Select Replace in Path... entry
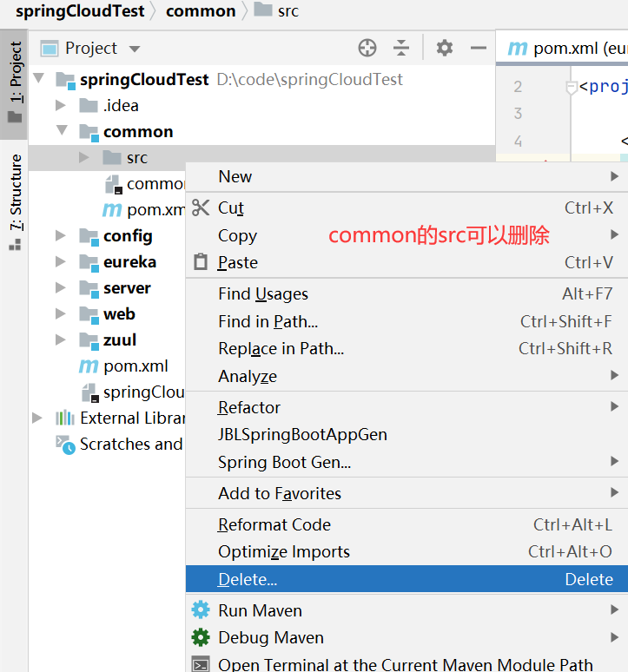 pyautogui.click(x=407, y=348)
